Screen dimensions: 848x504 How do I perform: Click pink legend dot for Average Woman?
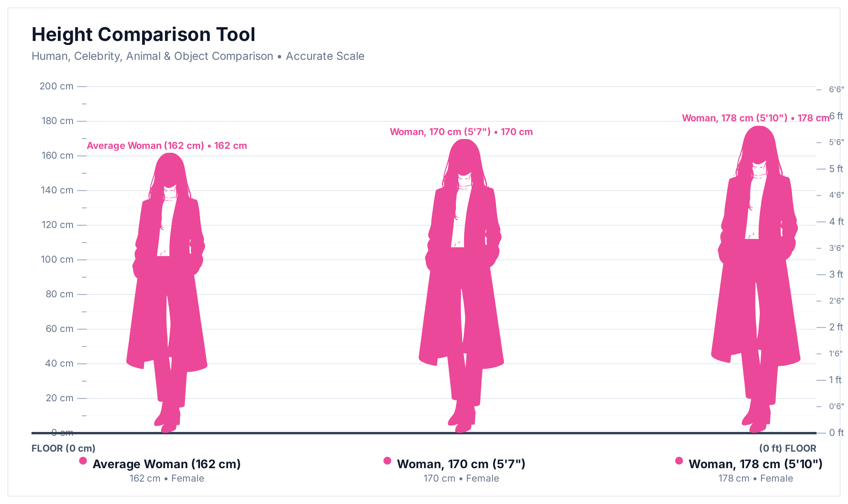(x=83, y=461)
